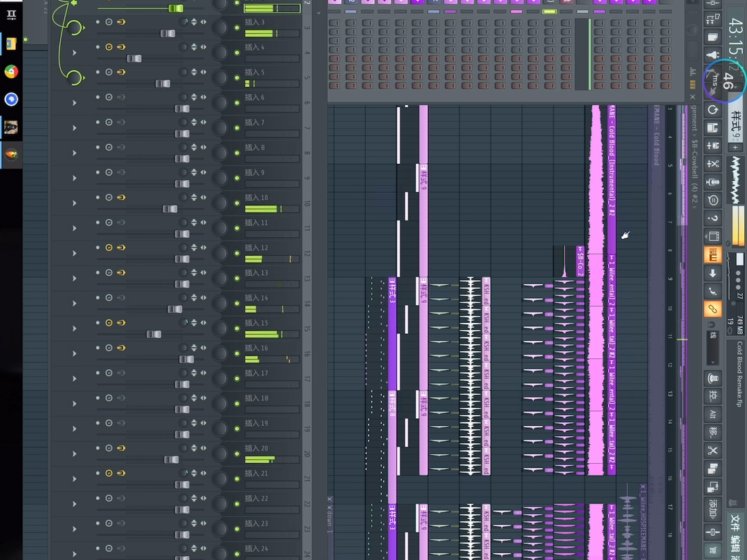The image size is (747, 560).
Task: Click the clock icon on 插入 12
Action: coord(109,248)
